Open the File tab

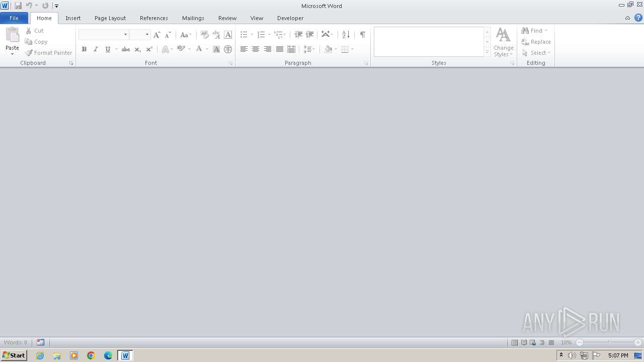tap(14, 18)
